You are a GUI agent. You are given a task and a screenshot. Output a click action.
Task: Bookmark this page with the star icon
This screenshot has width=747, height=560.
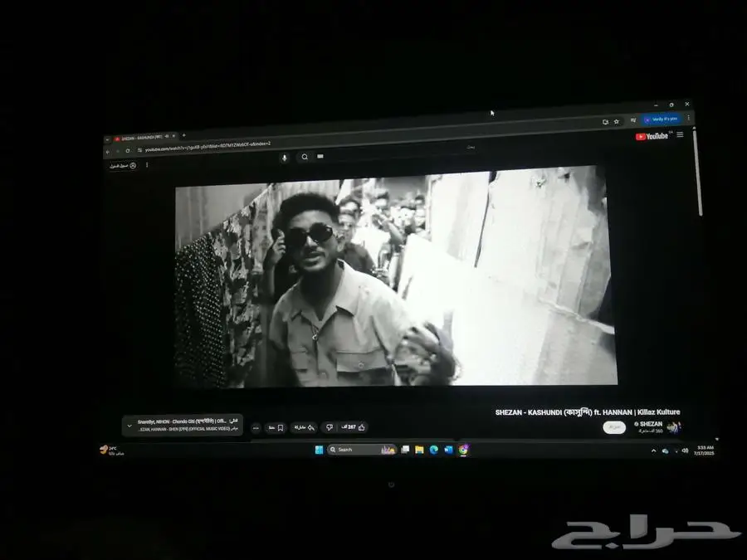point(617,121)
